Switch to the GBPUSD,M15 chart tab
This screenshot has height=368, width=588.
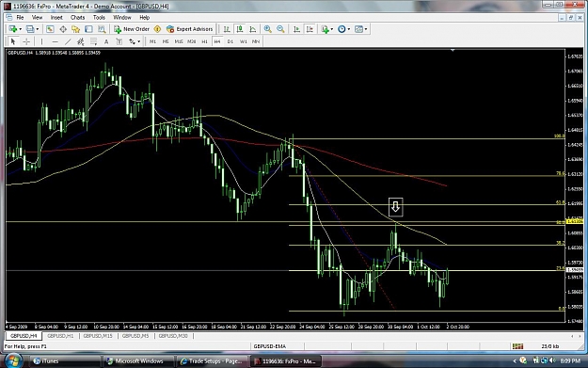(98, 336)
